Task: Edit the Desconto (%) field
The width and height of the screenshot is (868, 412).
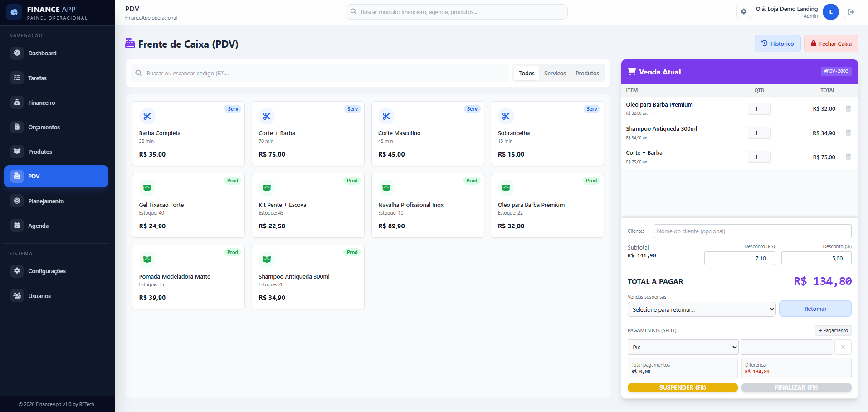Action: 816,258
